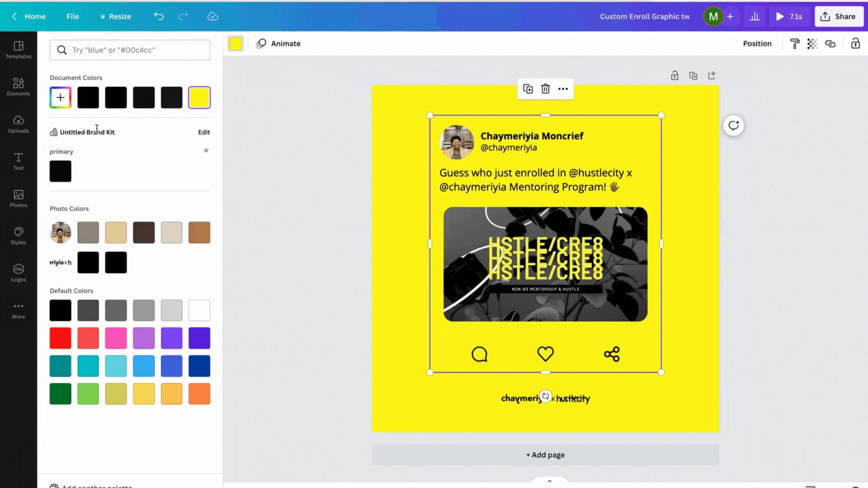Duplicate the page with the page copy icon
Image resolution: width=868 pixels, height=488 pixels.
pyautogui.click(x=693, y=76)
